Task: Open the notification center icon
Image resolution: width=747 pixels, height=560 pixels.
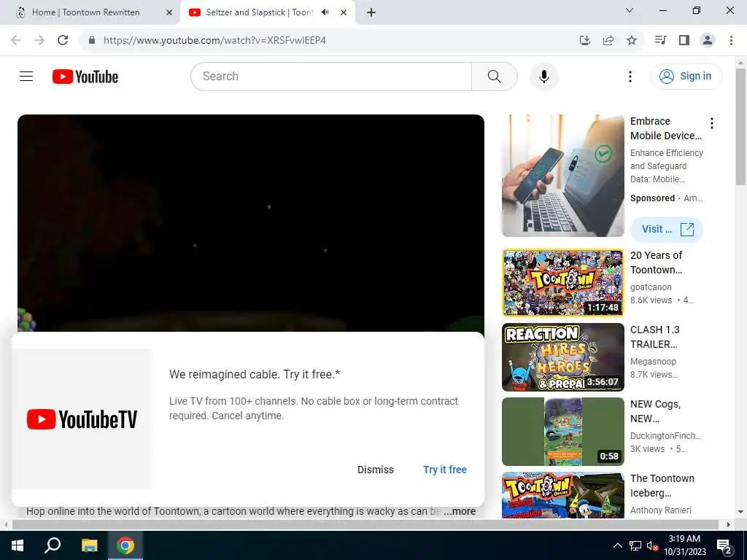Action: 724,546
